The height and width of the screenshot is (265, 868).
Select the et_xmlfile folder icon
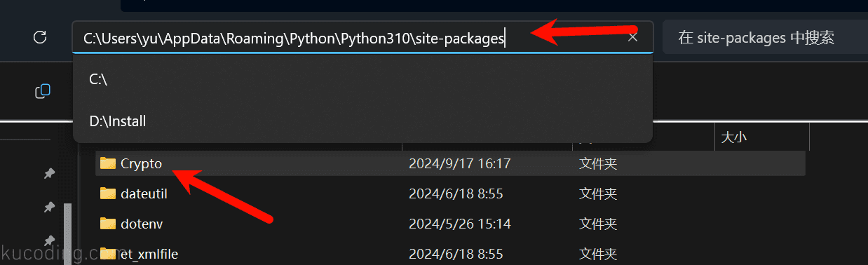(x=107, y=254)
